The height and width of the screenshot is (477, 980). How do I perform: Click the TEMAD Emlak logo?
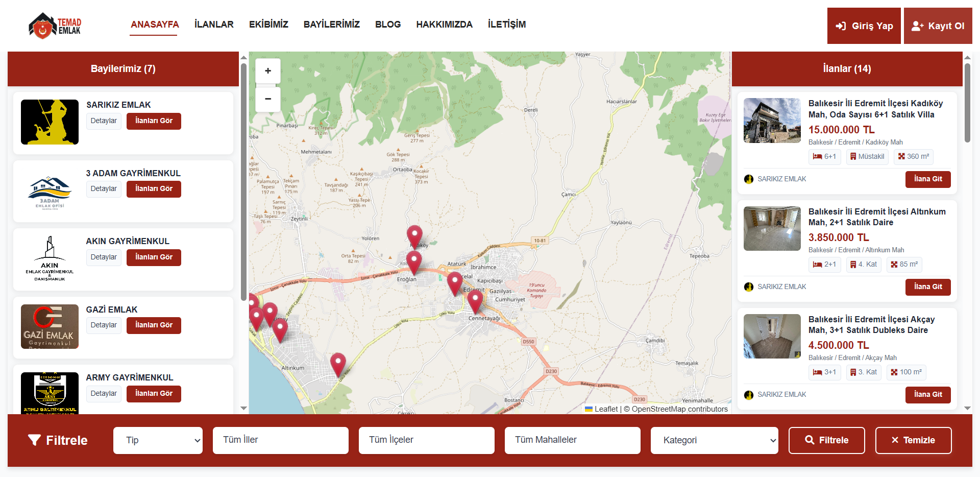coord(55,26)
